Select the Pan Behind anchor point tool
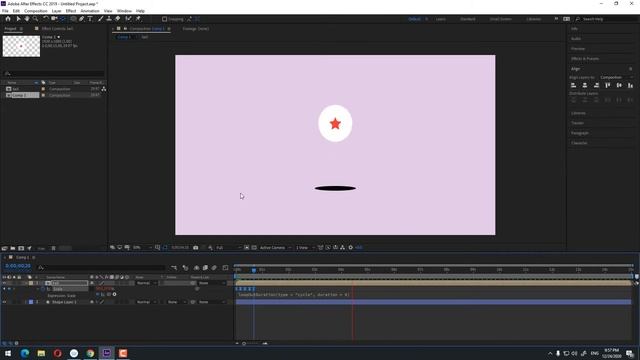The height and width of the screenshot is (360, 640). (x=63, y=19)
